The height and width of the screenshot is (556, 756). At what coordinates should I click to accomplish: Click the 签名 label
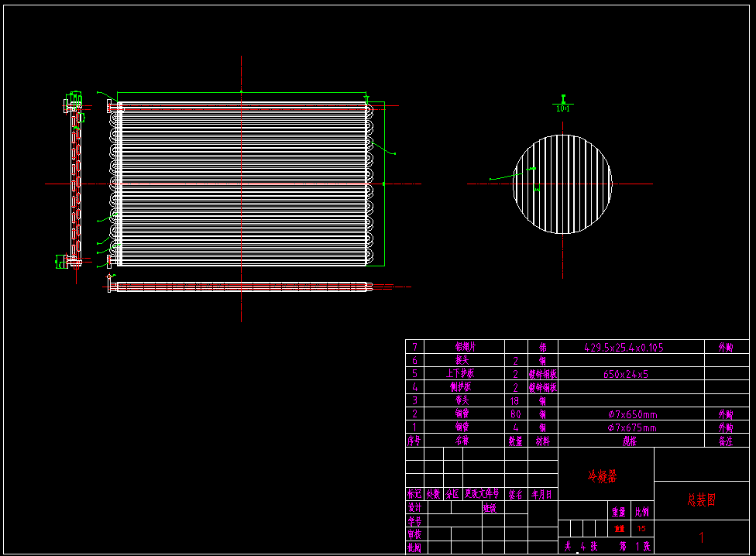[515, 494]
